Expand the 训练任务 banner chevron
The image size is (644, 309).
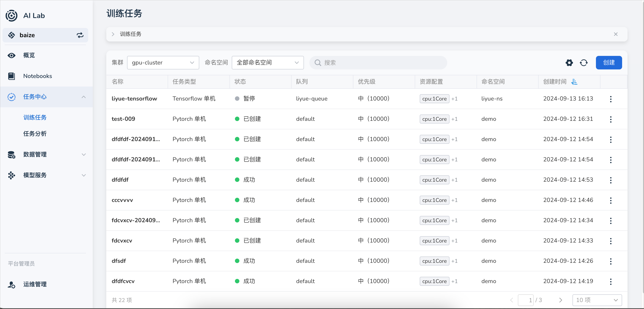click(113, 34)
